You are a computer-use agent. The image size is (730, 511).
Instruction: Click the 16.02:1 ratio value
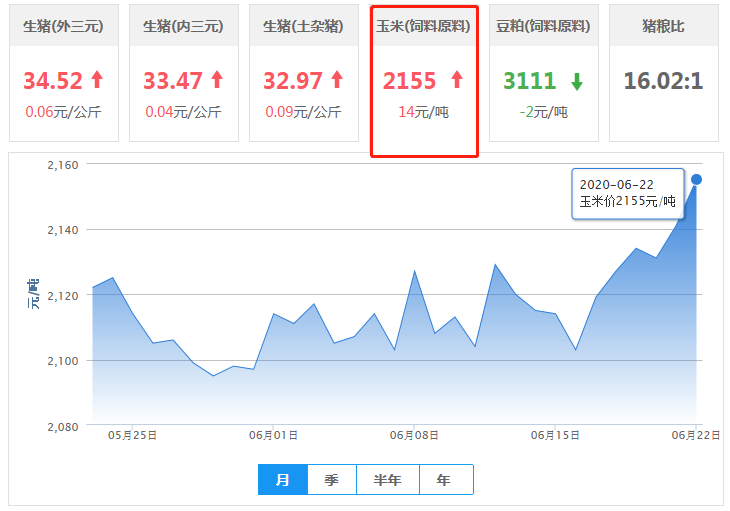point(664,80)
